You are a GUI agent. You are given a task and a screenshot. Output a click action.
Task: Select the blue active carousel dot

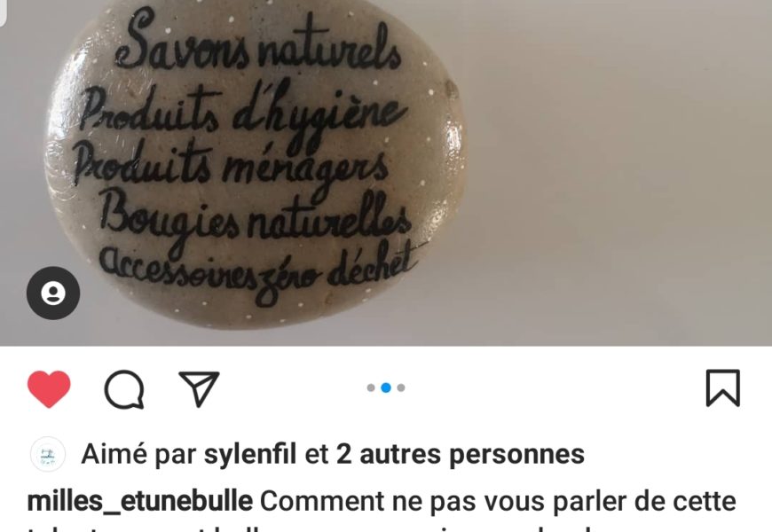tap(386, 387)
